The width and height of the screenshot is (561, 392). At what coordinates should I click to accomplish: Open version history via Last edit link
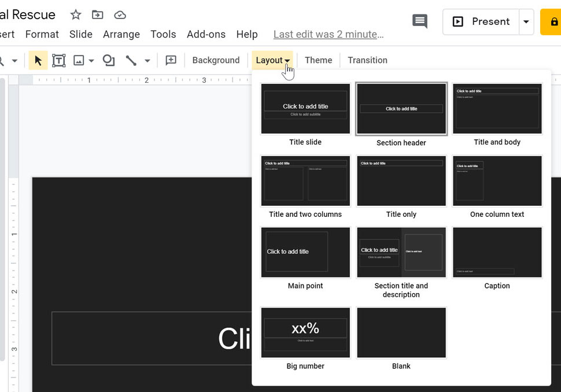coord(328,34)
